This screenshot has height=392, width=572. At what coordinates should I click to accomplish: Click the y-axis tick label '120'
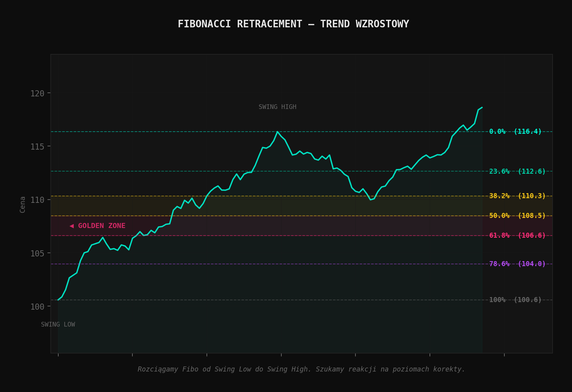37,94
